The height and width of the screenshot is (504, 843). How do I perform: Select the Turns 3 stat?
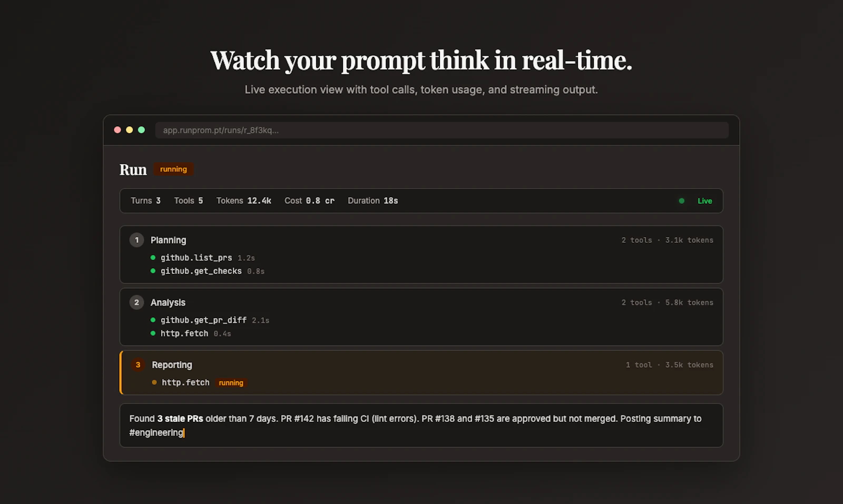pyautogui.click(x=145, y=201)
